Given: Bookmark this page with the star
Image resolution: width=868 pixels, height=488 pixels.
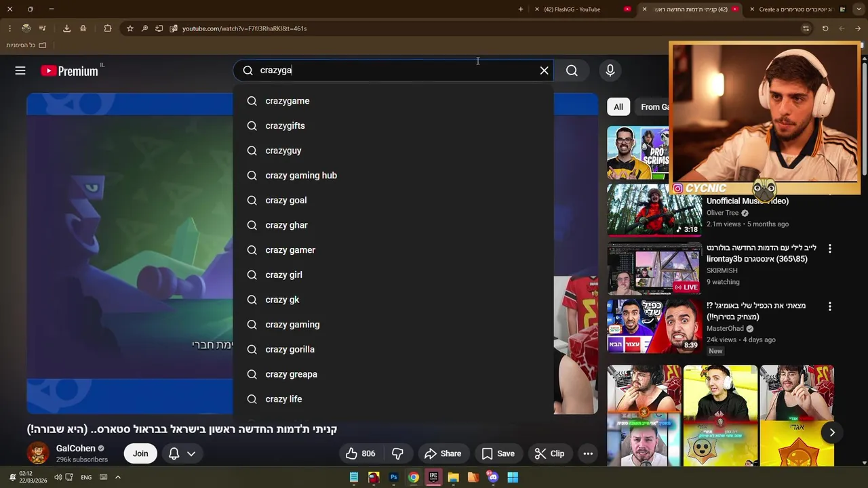Looking at the screenshot, I should pyautogui.click(x=130, y=28).
